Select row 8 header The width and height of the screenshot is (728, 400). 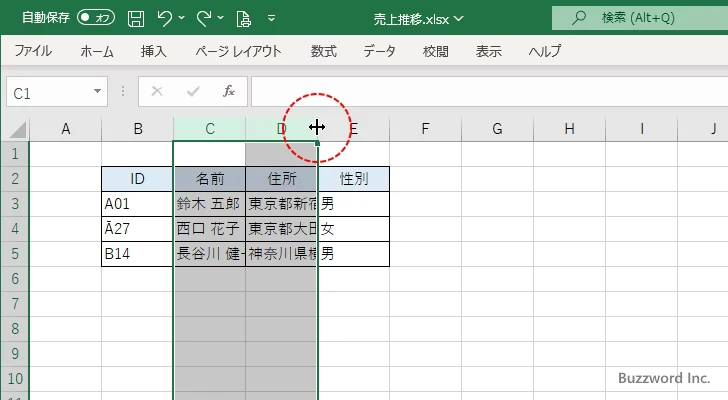pyautogui.click(x=15, y=329)
